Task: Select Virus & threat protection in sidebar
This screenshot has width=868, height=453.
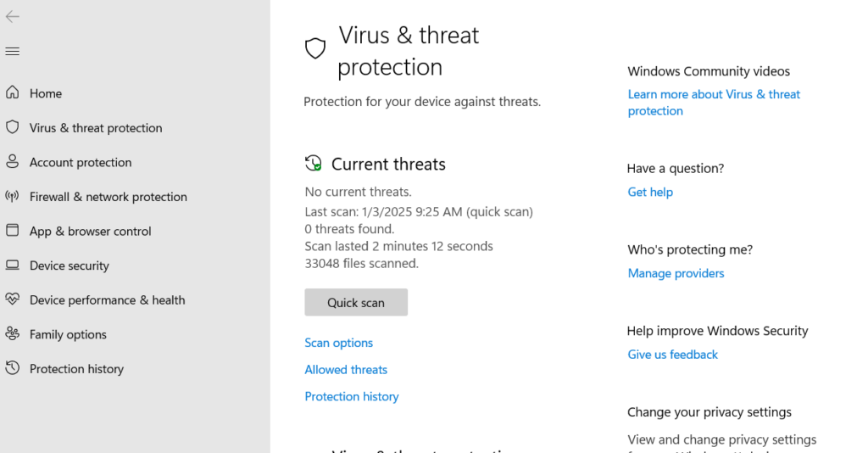Action: 96,128
